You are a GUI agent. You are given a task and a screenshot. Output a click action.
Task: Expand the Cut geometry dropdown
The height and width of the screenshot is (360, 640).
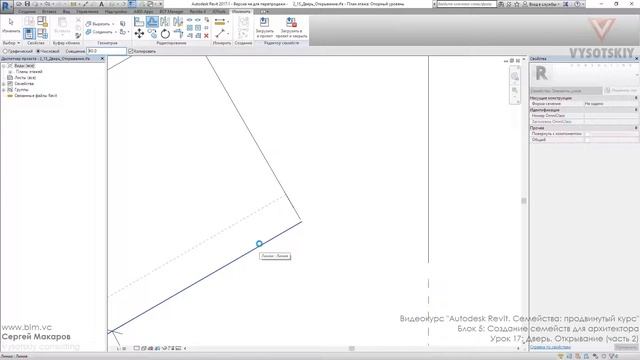point(113,24)
